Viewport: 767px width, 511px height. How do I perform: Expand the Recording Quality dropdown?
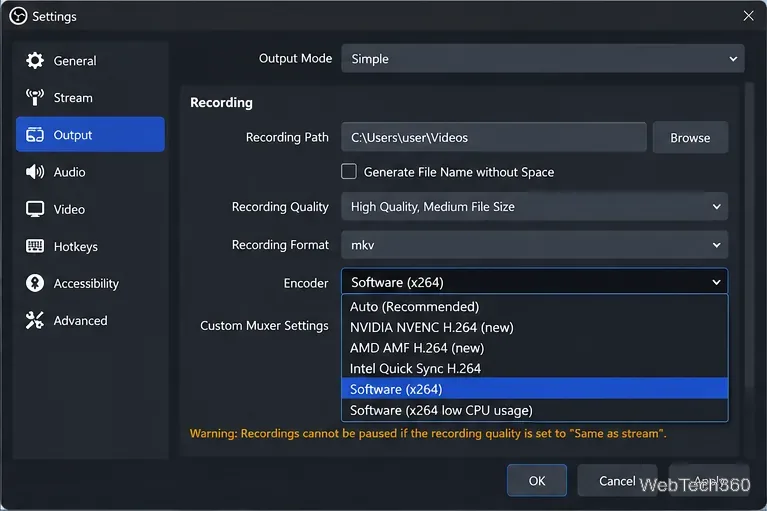click(535, 206)
